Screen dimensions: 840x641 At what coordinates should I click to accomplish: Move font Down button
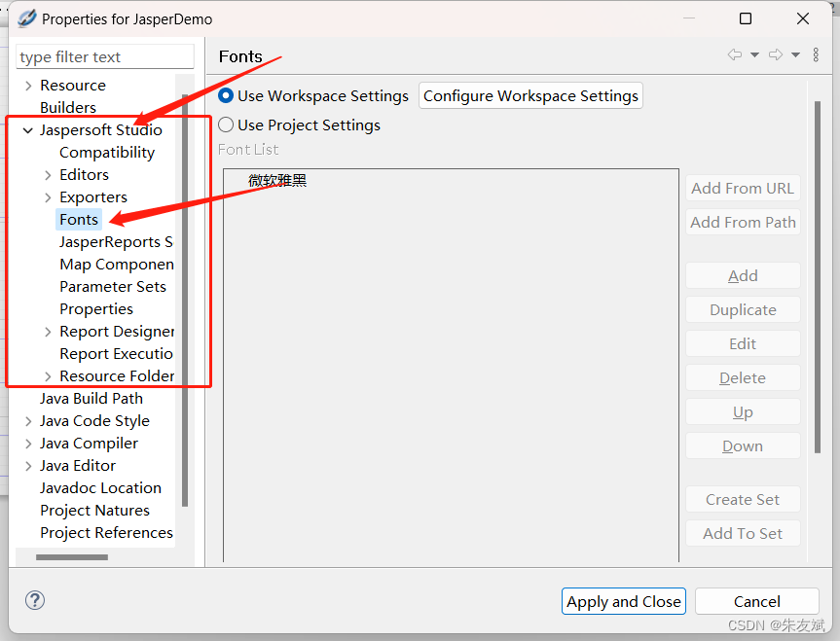pos(743,446)
